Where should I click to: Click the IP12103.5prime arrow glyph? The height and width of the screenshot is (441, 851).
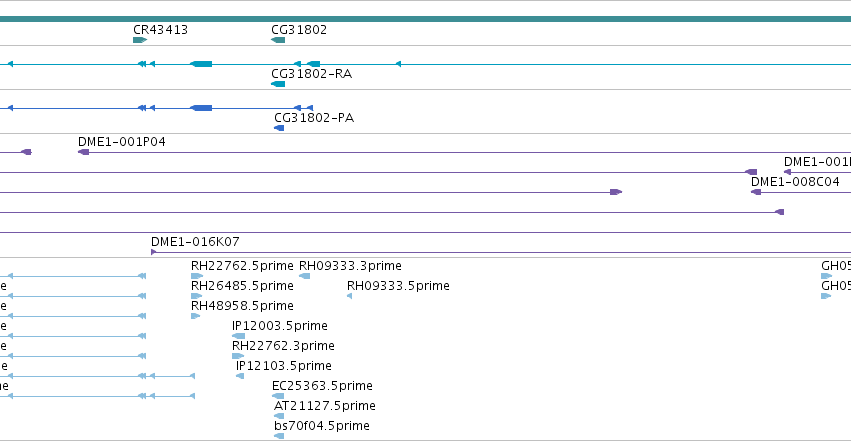[x=240, y=376]
